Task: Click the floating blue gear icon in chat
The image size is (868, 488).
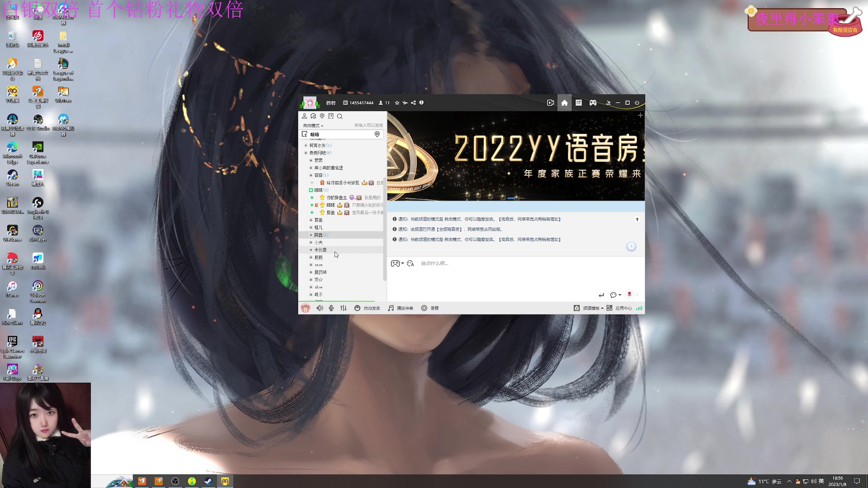Action: pos(631,246)
